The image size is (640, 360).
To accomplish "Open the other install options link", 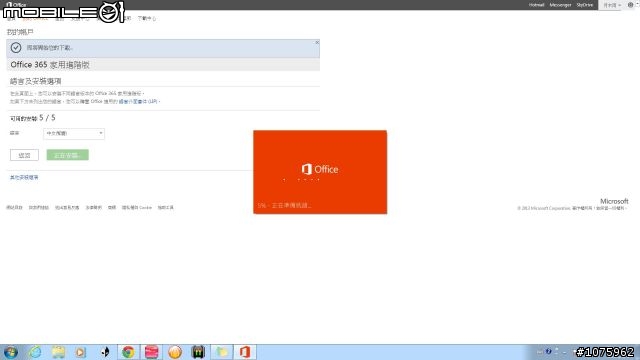I will 24,178.
